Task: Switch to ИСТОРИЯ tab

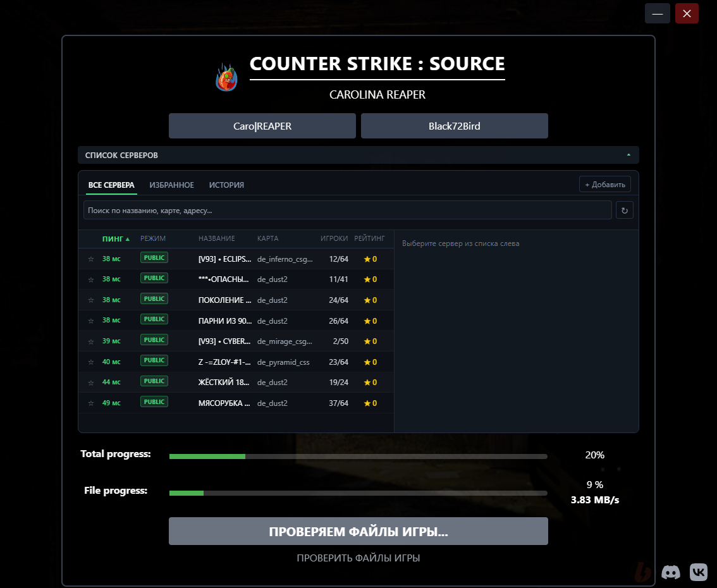Action: point(226,185)
